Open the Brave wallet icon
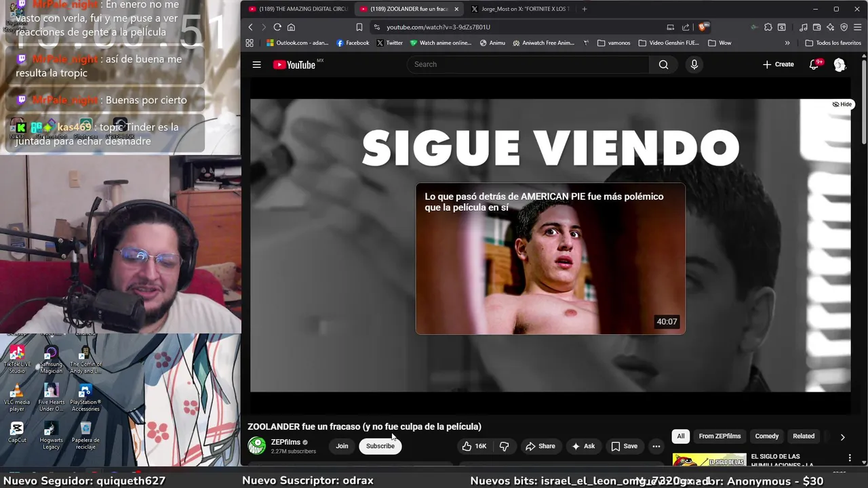 816,27
